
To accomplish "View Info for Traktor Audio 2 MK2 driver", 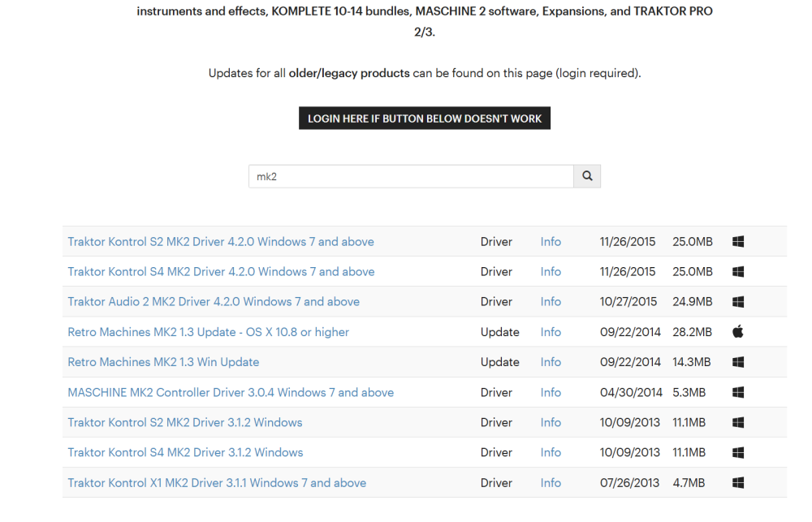I will tap(551, 301).
